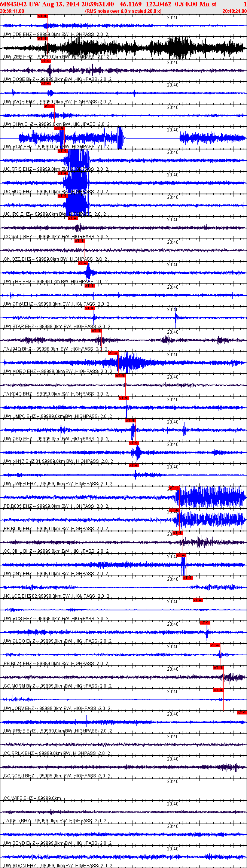Select the red pick flag above UW RCM trace
247x868 pixels.
60,128
